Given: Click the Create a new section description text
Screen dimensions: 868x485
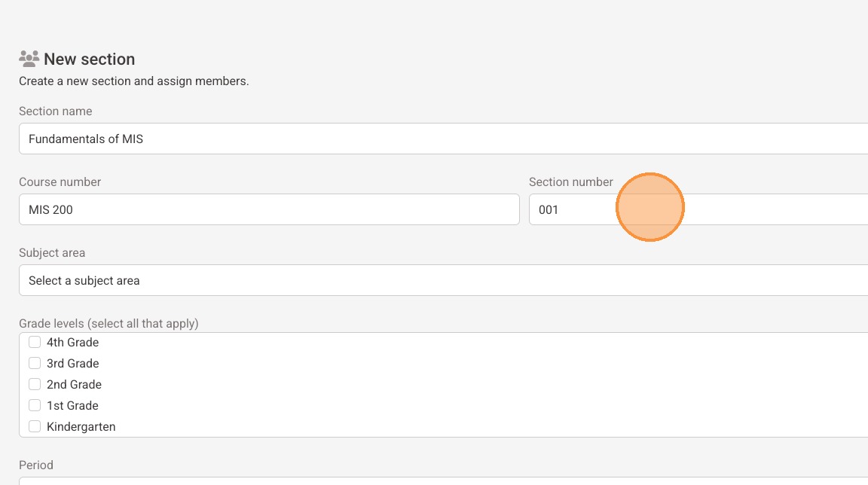Looking at the screenshot, I should 134,81.
